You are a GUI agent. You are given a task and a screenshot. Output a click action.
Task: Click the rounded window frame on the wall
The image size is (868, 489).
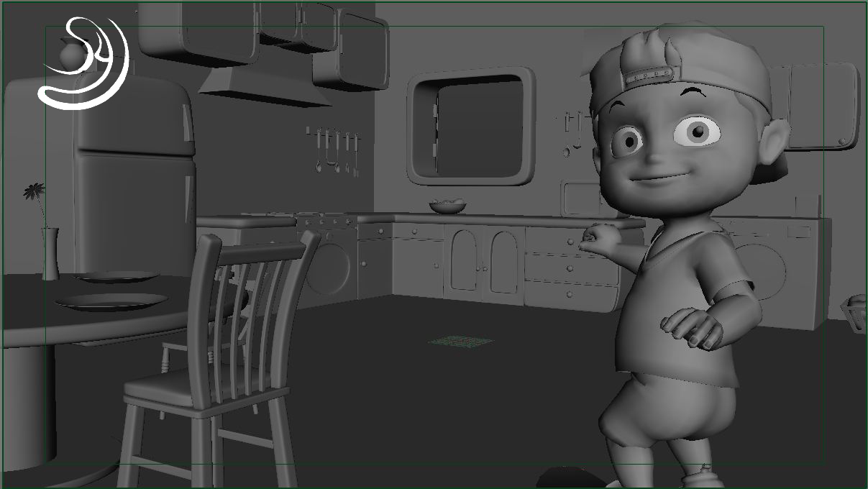(472, 127)
